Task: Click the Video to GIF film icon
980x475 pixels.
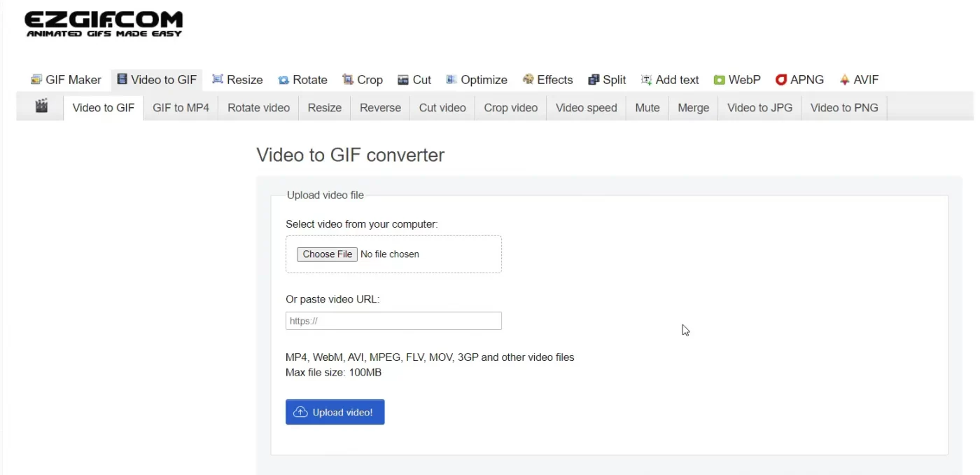Action: (x=122, y=79)
